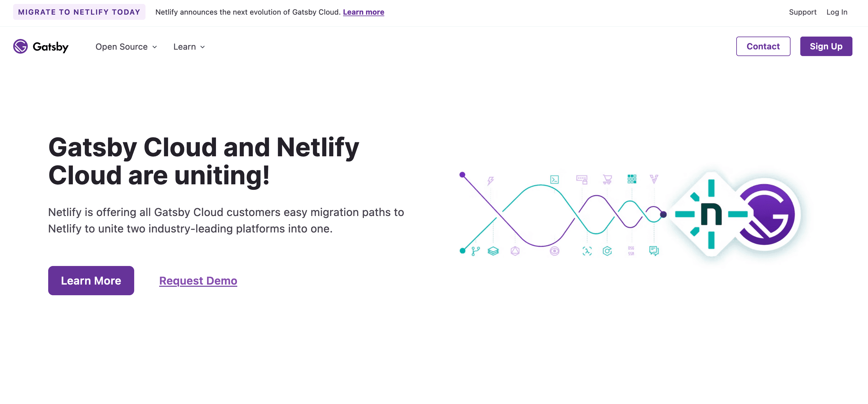The image size is (868, 404).
Task: Click the Gatsby logo in the header
Action: click(x=41, y=47)
